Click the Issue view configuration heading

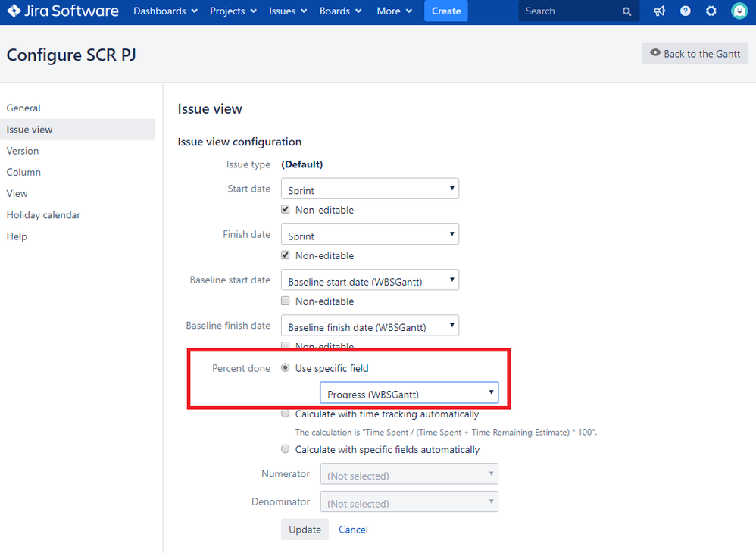[239, 142]
